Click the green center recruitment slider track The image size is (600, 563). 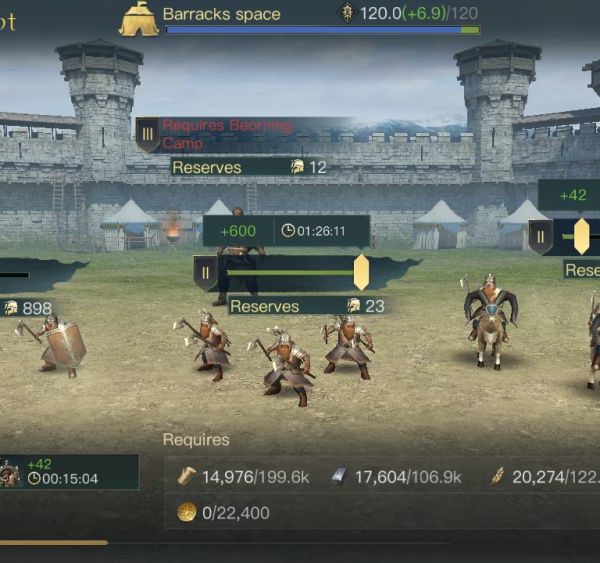click(290, 273)
